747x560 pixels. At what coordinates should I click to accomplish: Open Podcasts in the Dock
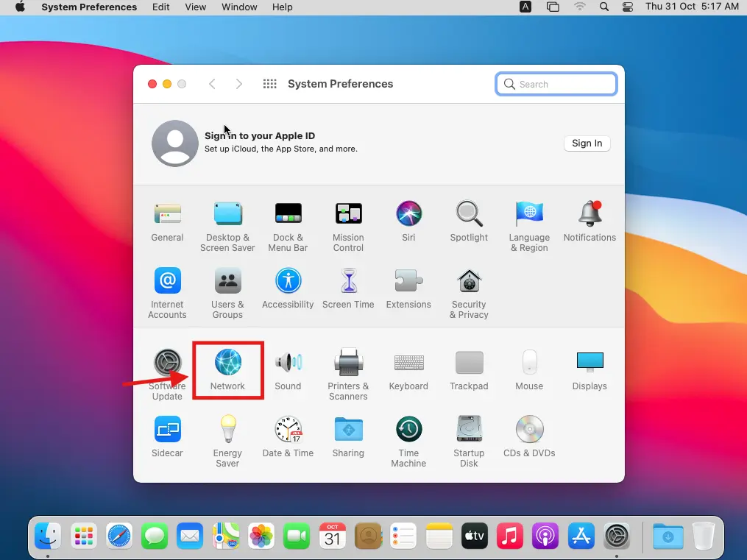545,536
